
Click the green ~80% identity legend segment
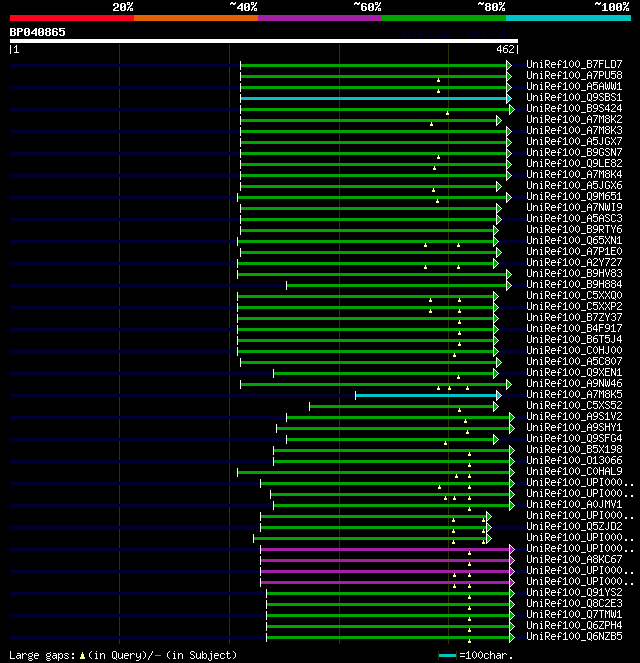coord(444,18)
